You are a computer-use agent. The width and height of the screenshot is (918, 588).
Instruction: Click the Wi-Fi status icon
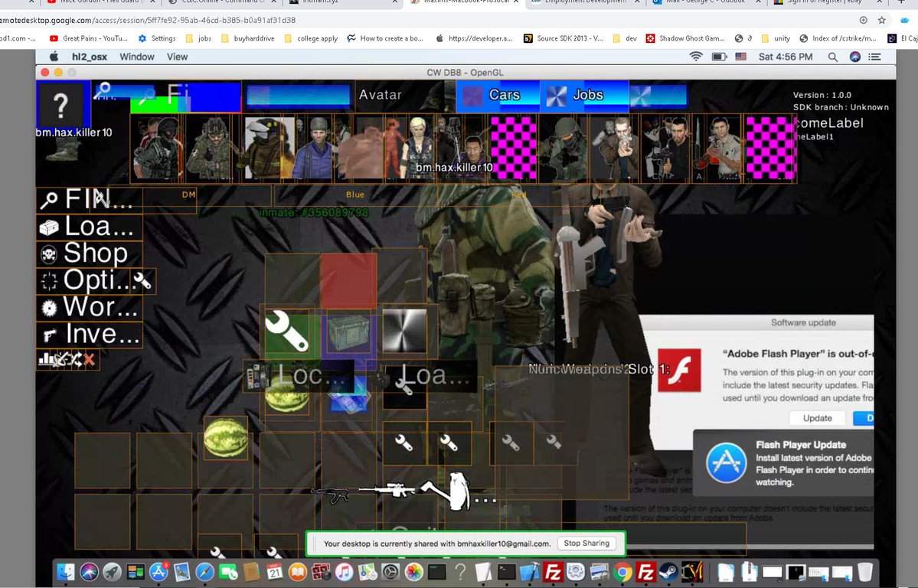point(696,57)
